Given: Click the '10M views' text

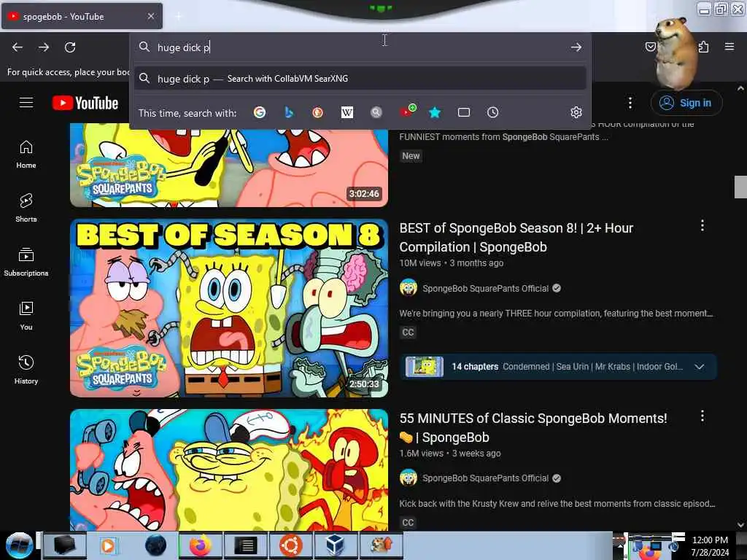Looking at the screenshot, I should pyautogui.click(x=420, y=262).
